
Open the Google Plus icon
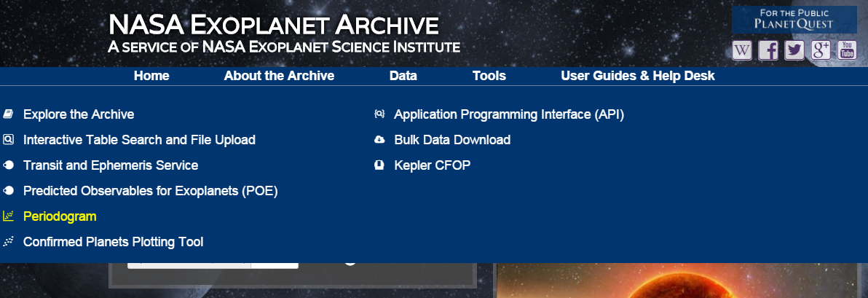tap(821, 50)
